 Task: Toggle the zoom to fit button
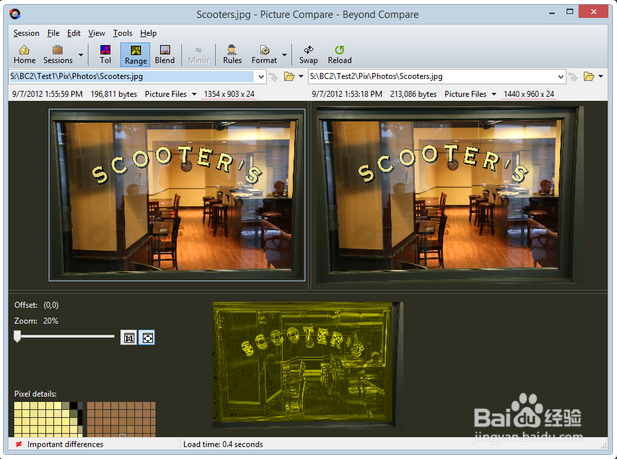pyautogui.click(x=147, y=338)
